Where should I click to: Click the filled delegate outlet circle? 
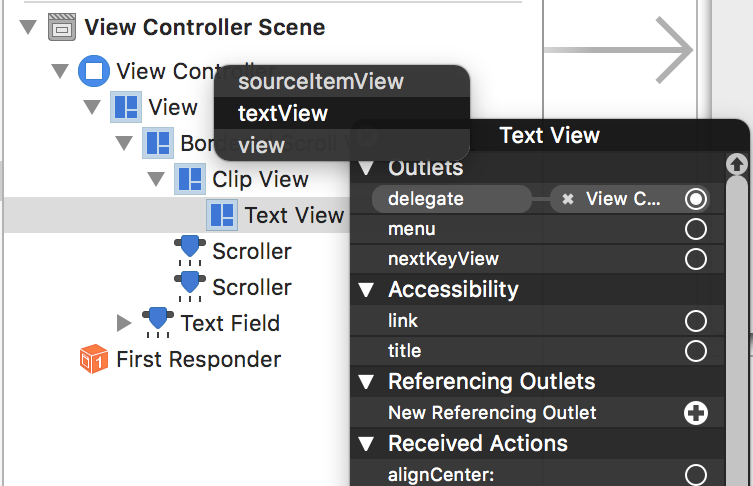[696, 199]
